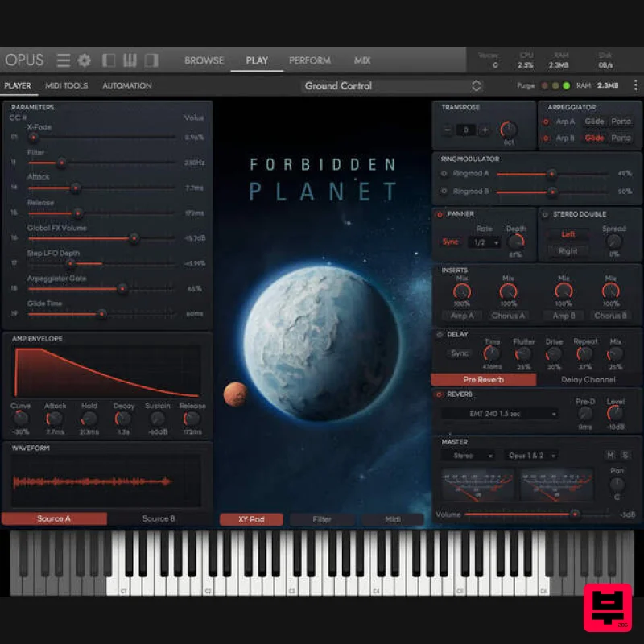The width and height of the screenshot is (644, 644).
Task: Adjust the Reverb Level knob
Action: pyautogui.click(x=615, y=414)
